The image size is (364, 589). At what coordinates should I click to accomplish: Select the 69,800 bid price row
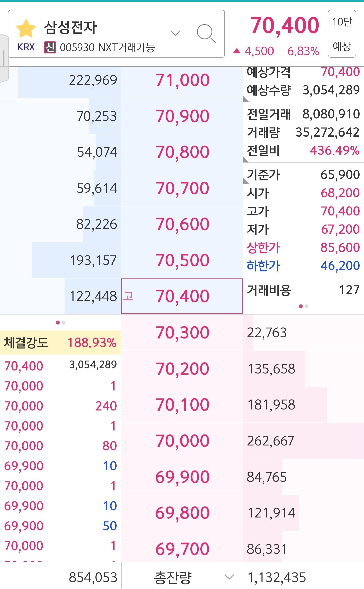tap(182, 513)
